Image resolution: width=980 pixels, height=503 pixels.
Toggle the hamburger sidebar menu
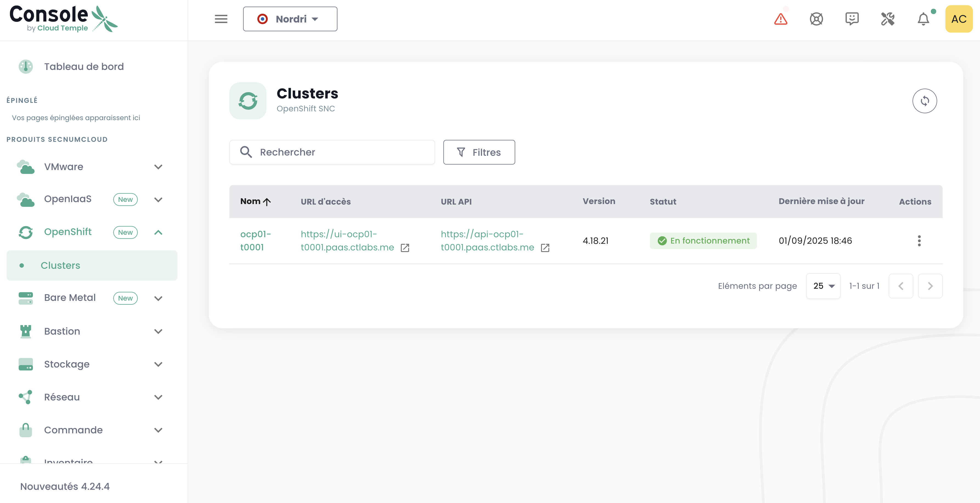221,19
